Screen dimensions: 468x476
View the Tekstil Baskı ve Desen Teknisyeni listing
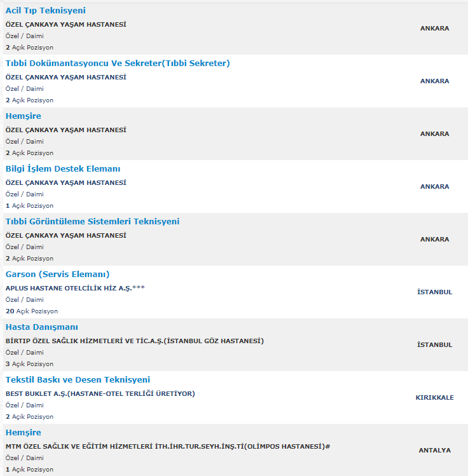point(78,380)
